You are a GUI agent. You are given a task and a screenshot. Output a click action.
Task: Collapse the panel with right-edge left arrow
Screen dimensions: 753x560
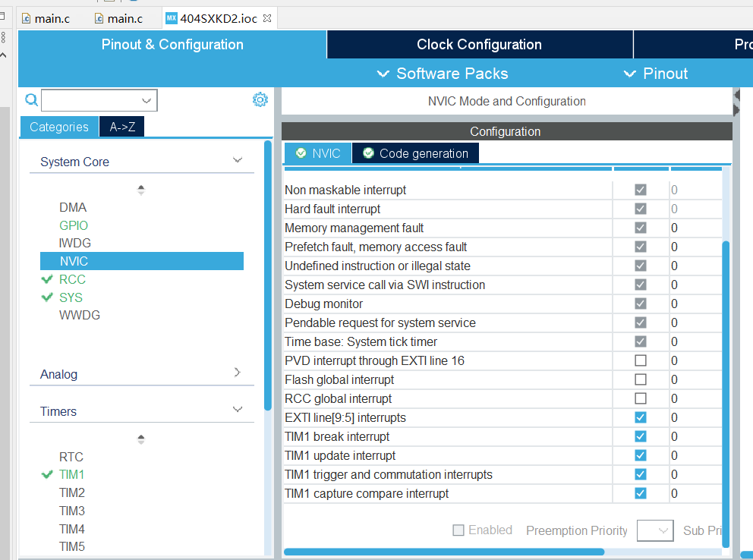point(737,95)
